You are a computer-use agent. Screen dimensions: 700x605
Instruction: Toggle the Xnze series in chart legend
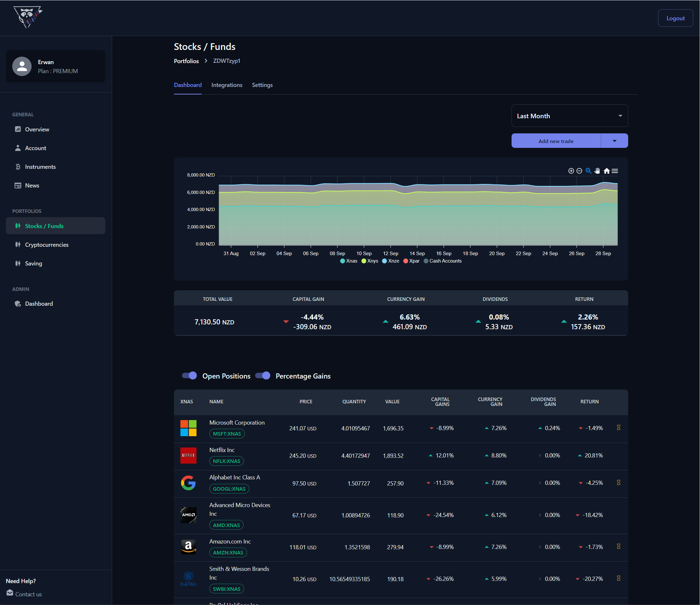point(391,261)
